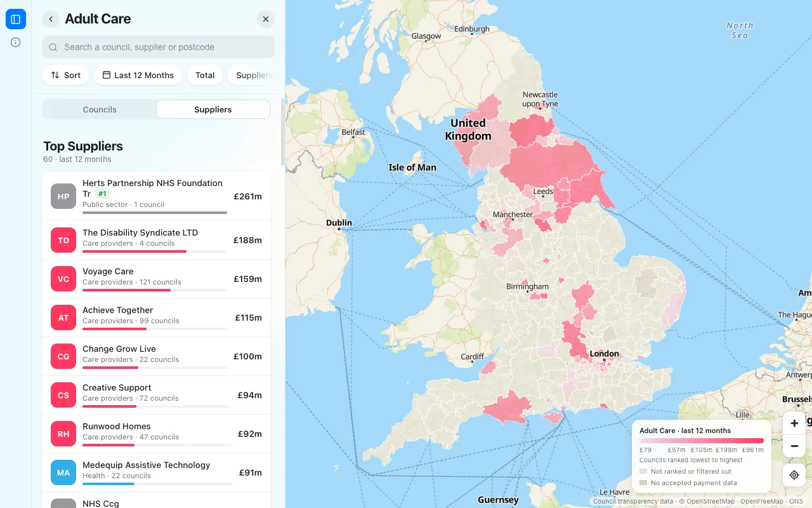Open The Disability Syndicate LTD supplier
The width and height of the screenshot is (812, 508).
click(x=157, y=240)
